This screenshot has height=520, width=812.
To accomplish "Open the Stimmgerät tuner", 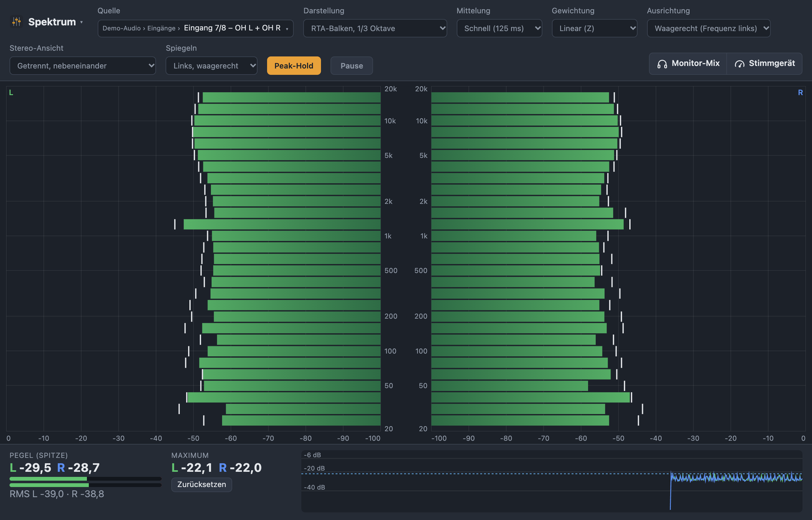I will point(765,64).
